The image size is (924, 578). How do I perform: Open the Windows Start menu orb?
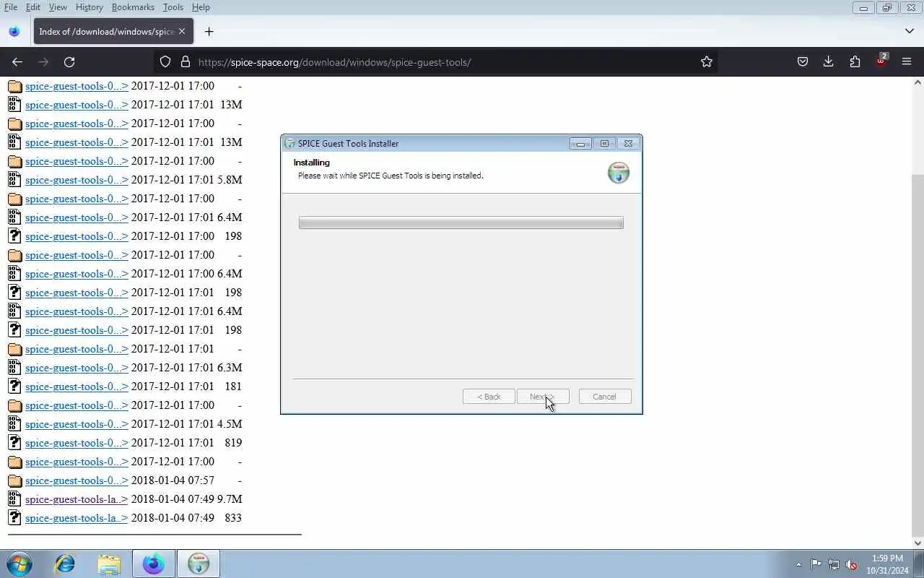point(19,564)
